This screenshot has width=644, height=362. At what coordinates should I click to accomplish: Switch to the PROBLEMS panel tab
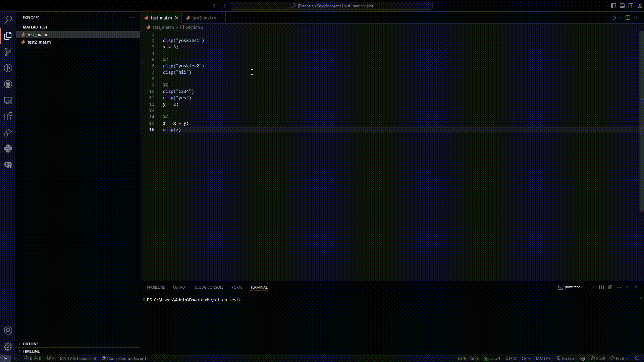pyautogui.click(x=156, y=287)
